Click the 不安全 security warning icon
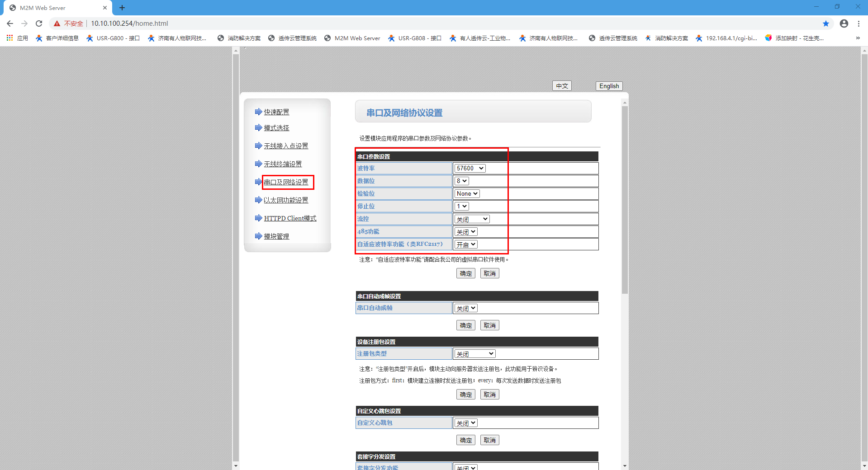The height and width of the screenshot is (470, 868). [57, 23]
